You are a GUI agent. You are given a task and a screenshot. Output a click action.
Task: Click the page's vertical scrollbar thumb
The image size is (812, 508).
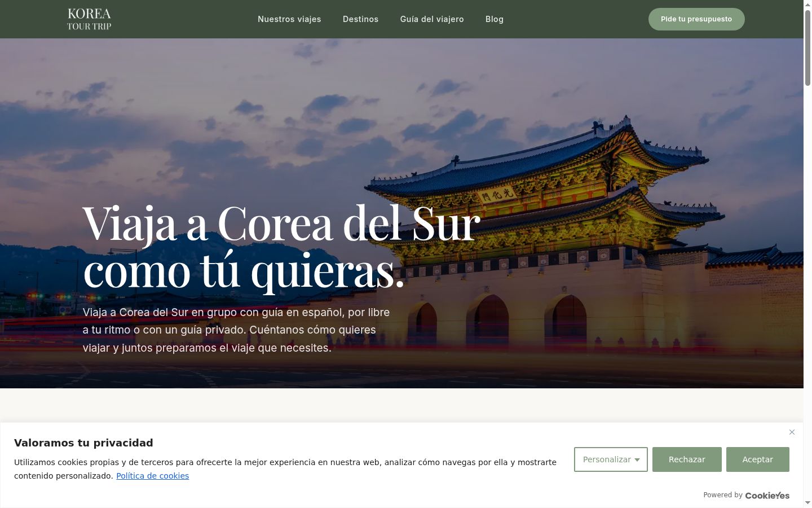coord(807,47)
